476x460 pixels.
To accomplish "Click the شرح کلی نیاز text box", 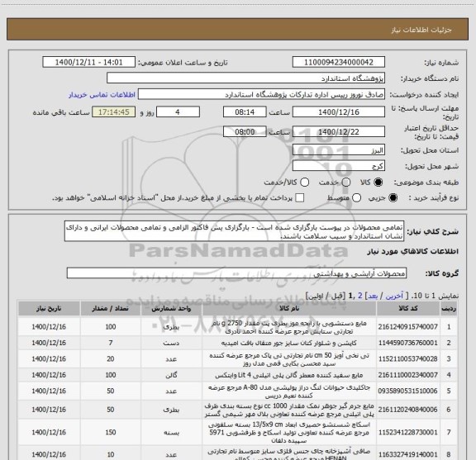I will point(234,231).
